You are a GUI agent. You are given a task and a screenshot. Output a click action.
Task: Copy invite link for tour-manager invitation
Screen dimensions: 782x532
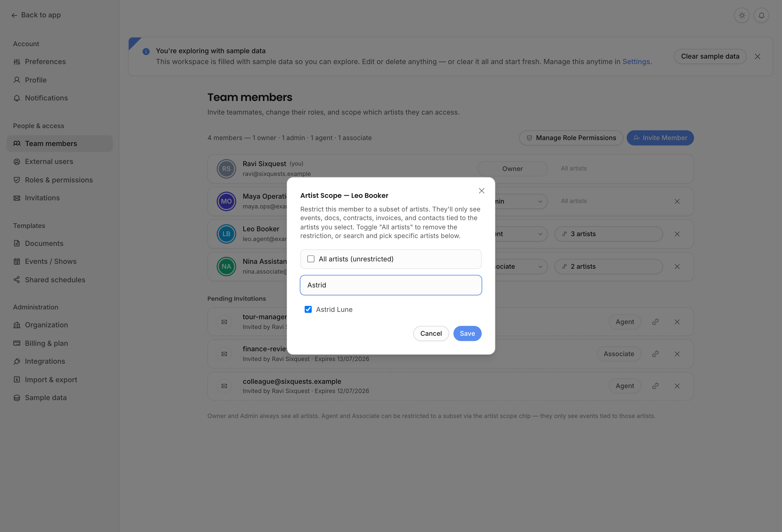(655, 322)
